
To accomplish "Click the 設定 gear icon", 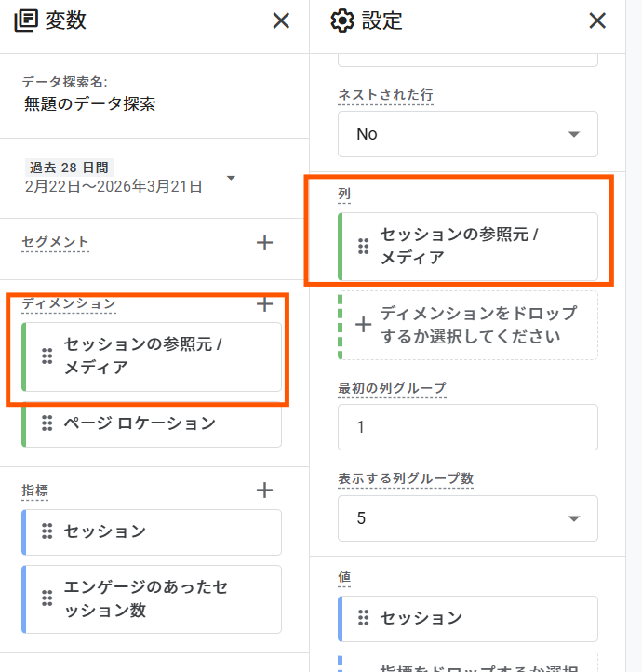I will (x=342, y=20).
